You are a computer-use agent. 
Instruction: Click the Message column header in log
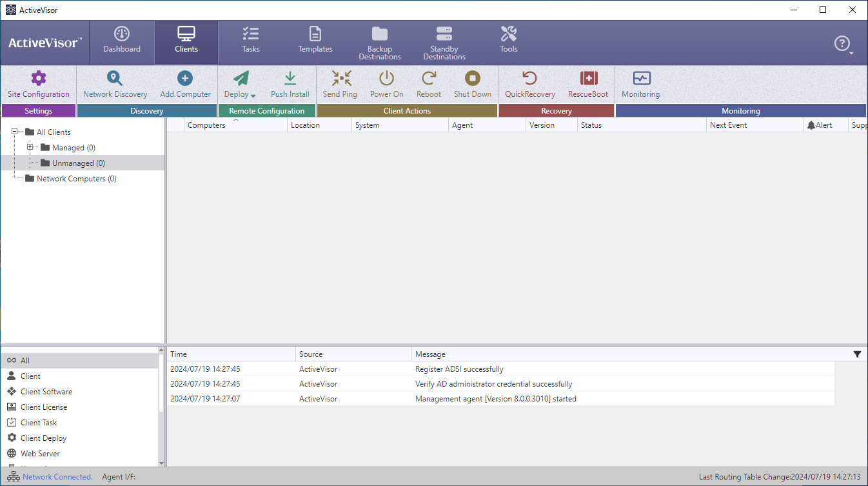pos(632,354)
